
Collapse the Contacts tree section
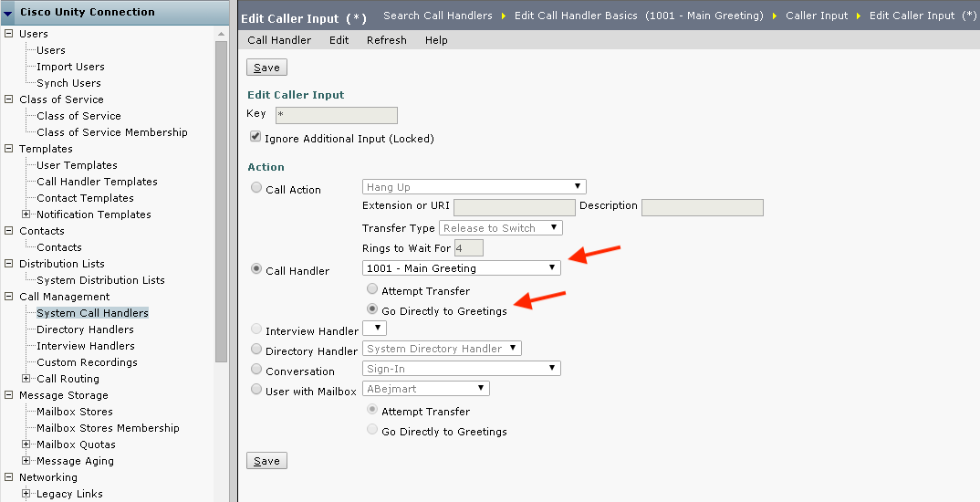click(x=9, y=231)
